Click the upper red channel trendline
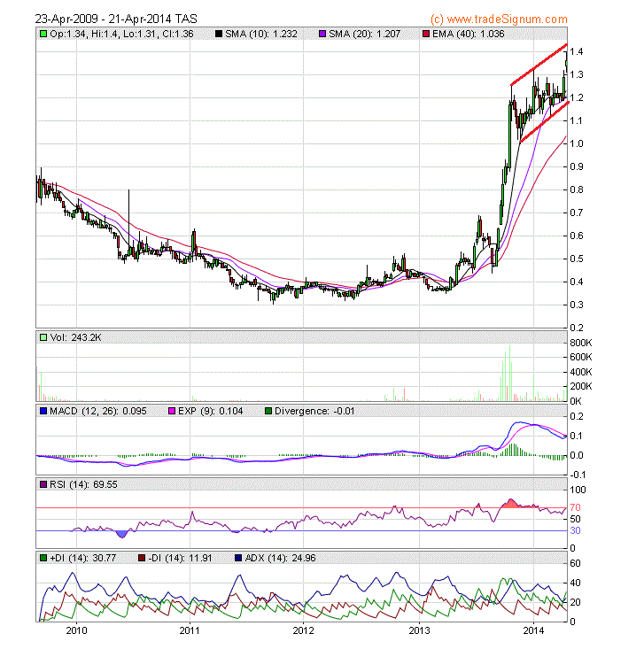644x649 pixels. (x=539, y=65)
